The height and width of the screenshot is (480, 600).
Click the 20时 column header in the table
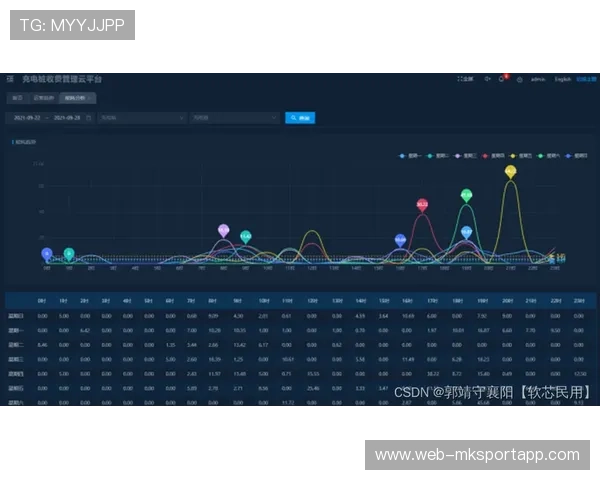[507, 300]
